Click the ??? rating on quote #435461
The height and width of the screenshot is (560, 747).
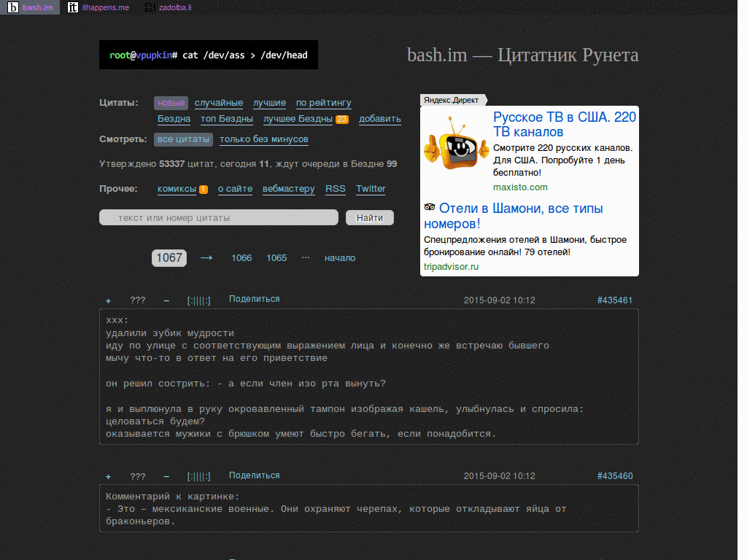[x=138, y=300]
